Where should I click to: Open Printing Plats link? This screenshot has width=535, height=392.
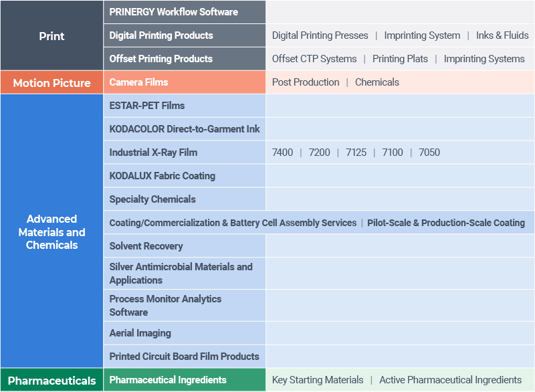(x=400, y=59)
